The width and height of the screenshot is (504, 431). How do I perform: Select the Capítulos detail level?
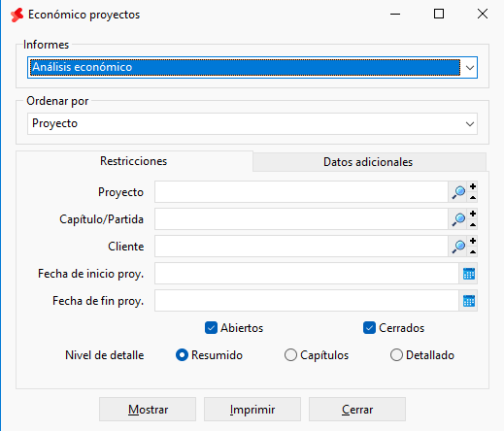290,355
